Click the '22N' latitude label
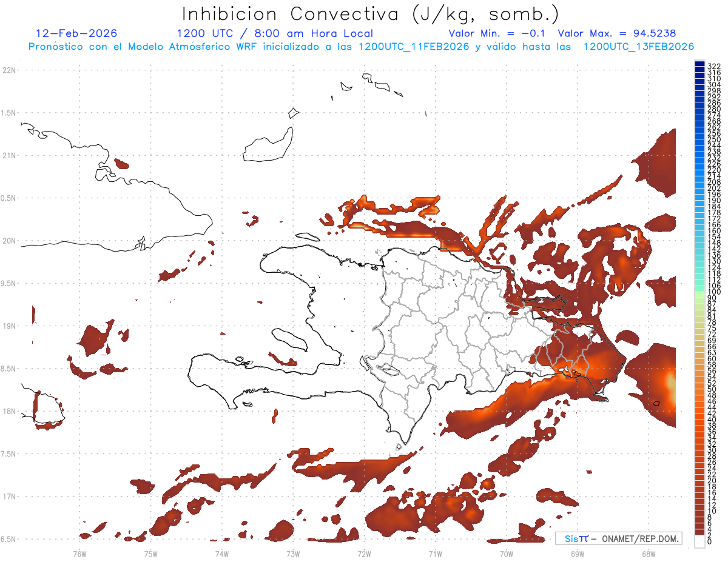728x562 pixels. 10,70
